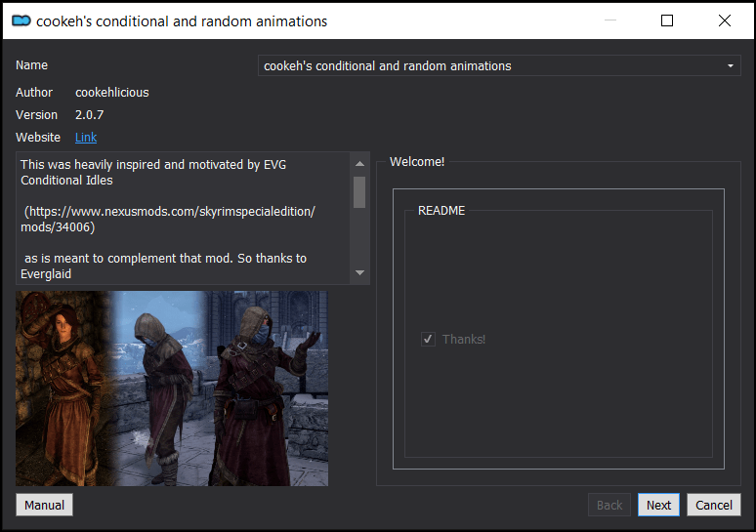Click the version value 2.0.7
756x532 pixels.
pyautogui.click(x=89, y=114)
